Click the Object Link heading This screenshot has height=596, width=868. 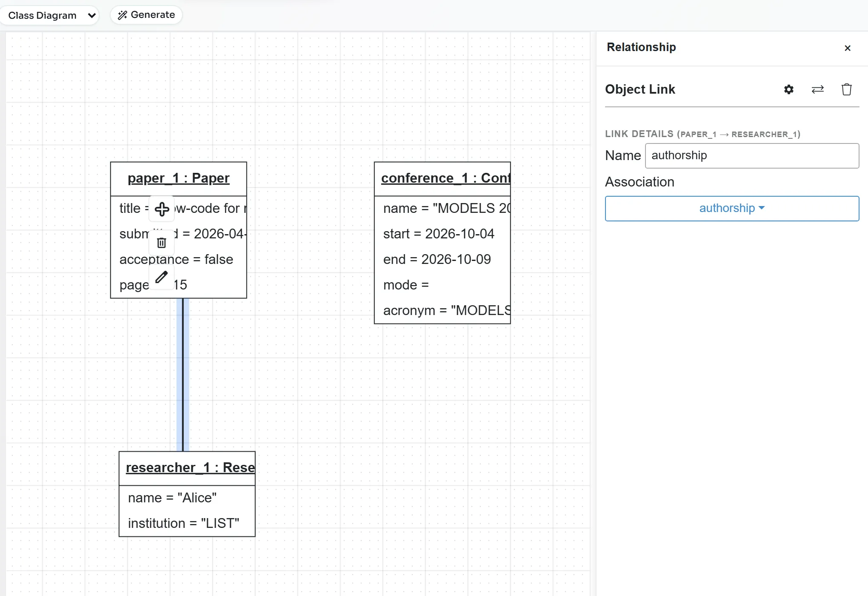click(640, 89)
